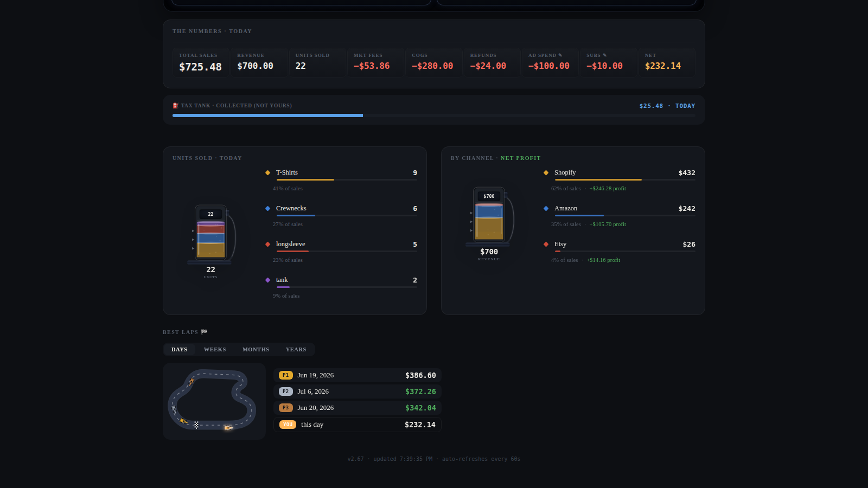The height and width of the screenshot is (488, 868).
Task: Click the tank purple diamond marker
Action: pos(267,280)
